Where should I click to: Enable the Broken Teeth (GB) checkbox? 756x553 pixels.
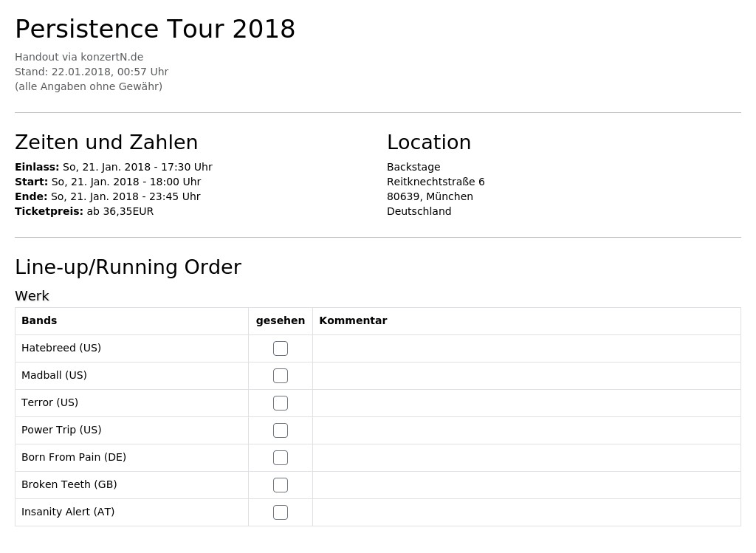click(280, 485)
